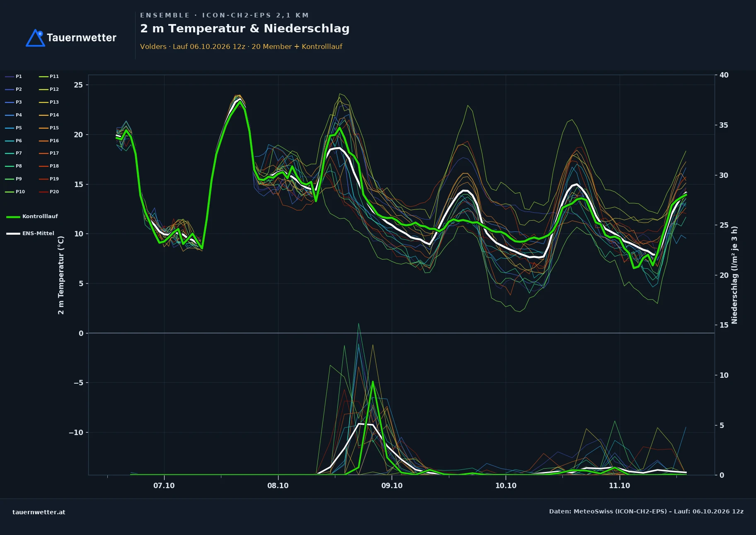Open the tauernwetter.at footer link

[39, 512]
